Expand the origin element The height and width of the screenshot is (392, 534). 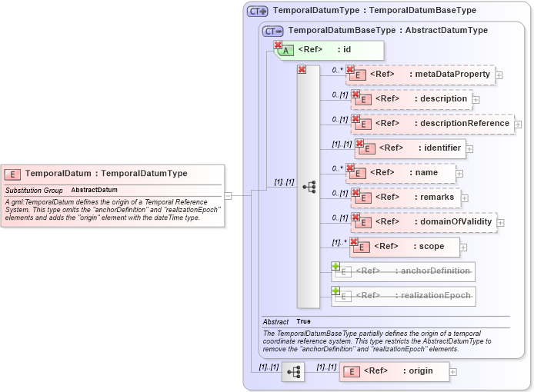tap(453, 372)
